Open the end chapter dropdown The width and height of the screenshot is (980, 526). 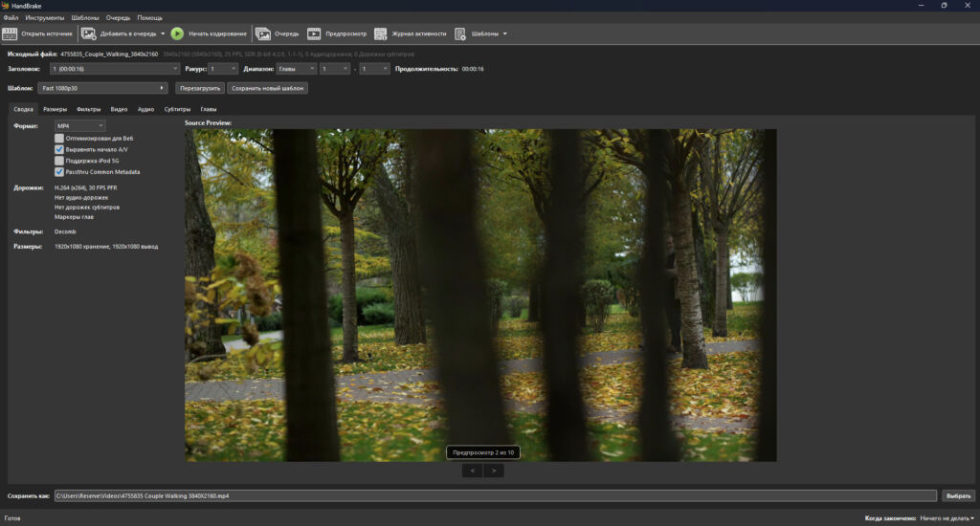point(374,69)
